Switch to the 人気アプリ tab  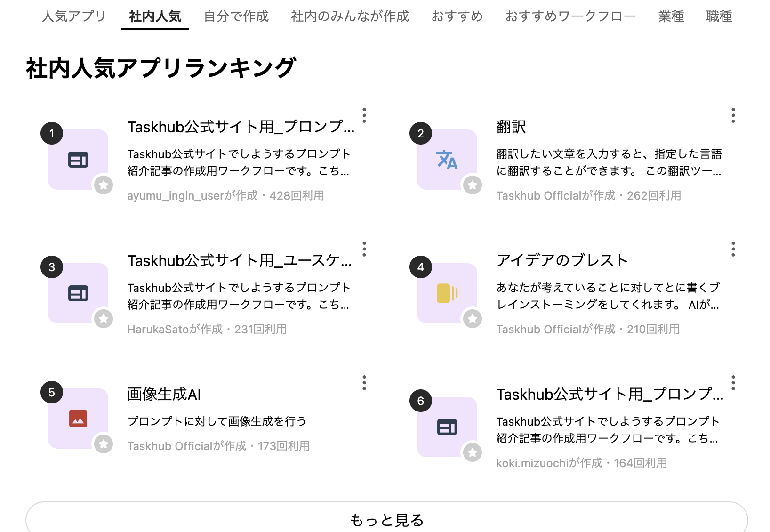[x=74, y=16]
